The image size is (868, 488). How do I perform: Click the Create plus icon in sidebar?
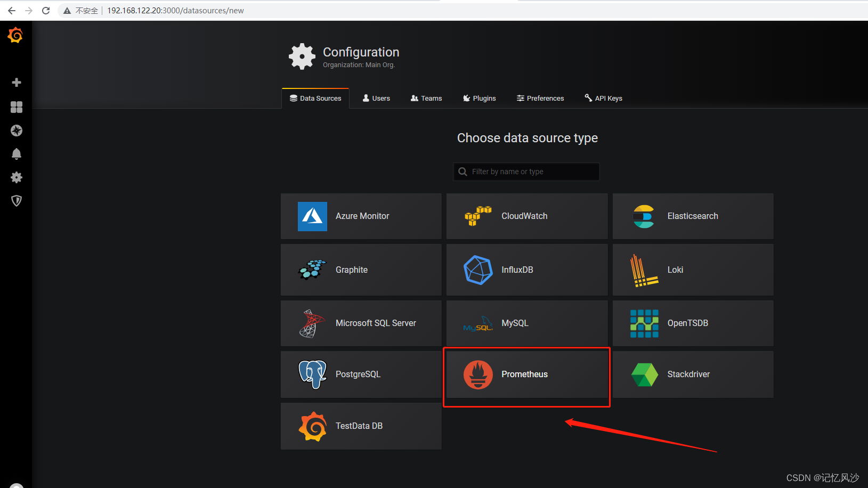17,83
